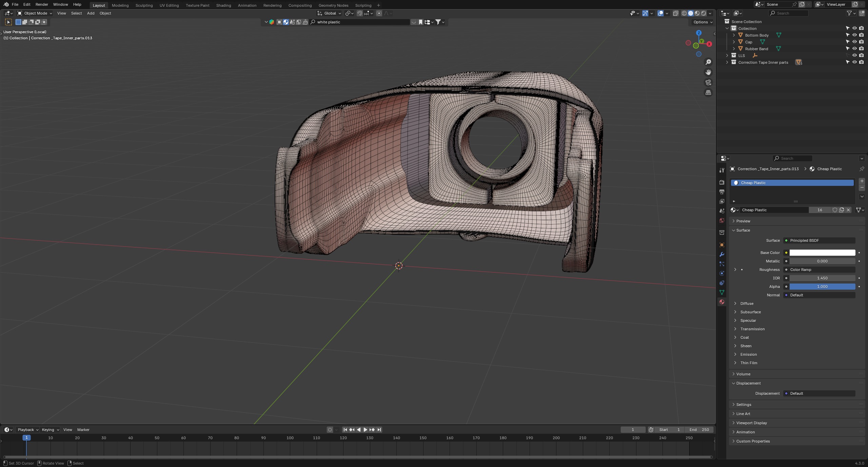
Task: Open the Object Mode dropdown
Action: pos(35,13)
